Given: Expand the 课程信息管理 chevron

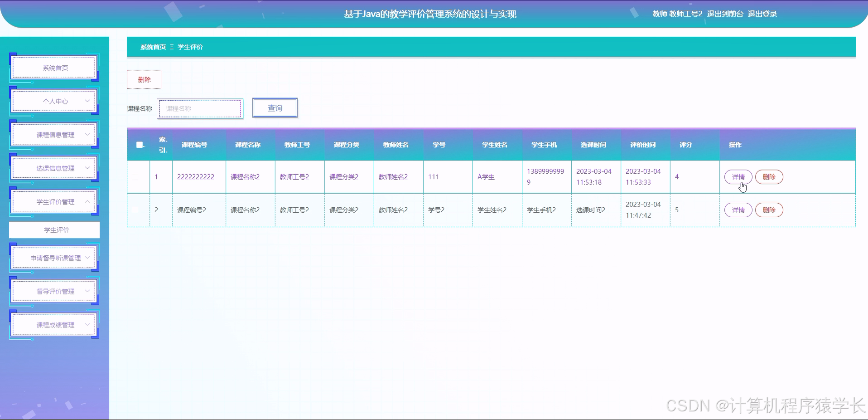Looking at the screenshot, I should 87,135.
